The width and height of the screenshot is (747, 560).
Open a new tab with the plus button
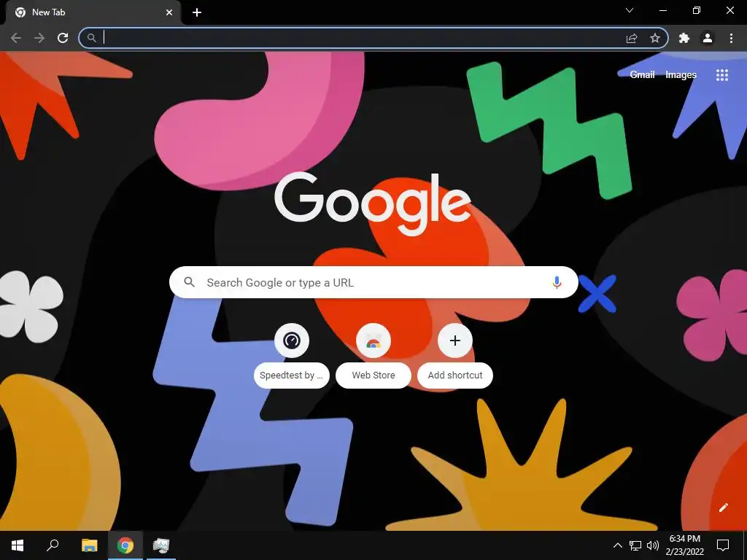[197, 12]
